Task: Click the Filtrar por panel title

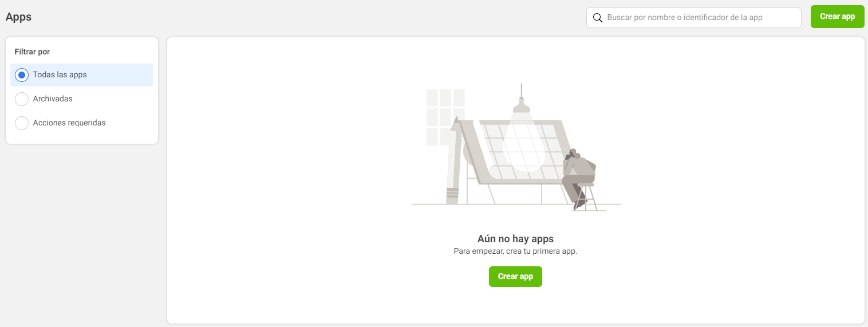Action: click(x=32, y=52)
